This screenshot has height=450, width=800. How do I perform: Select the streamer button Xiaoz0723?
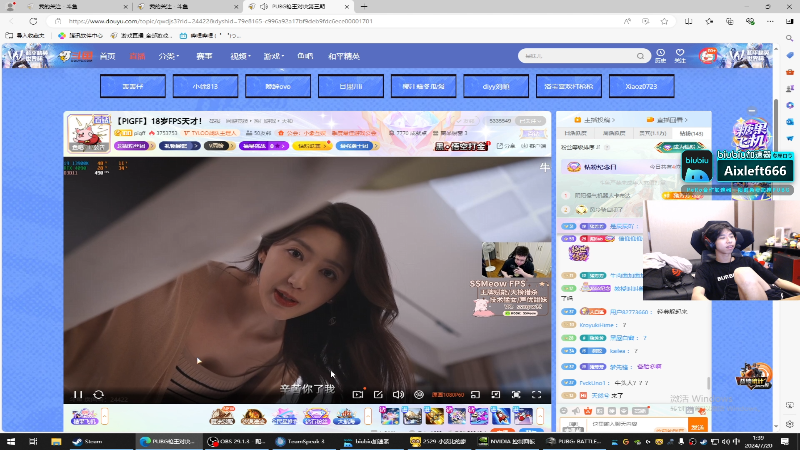tap(641, 86)
